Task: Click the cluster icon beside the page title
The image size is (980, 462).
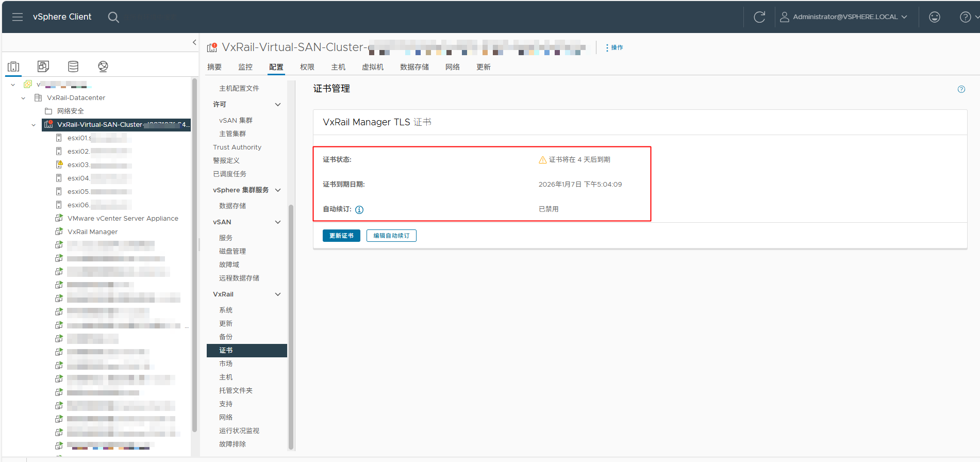Action: click(x=212, y=47)
